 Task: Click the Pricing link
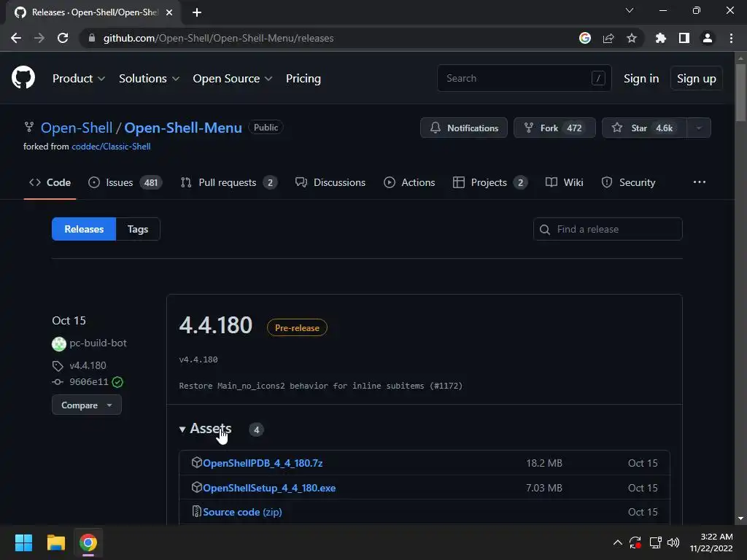303,79
